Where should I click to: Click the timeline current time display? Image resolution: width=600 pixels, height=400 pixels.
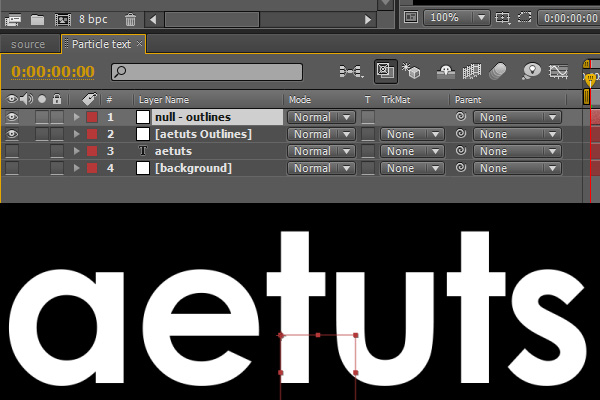[53, 72]
